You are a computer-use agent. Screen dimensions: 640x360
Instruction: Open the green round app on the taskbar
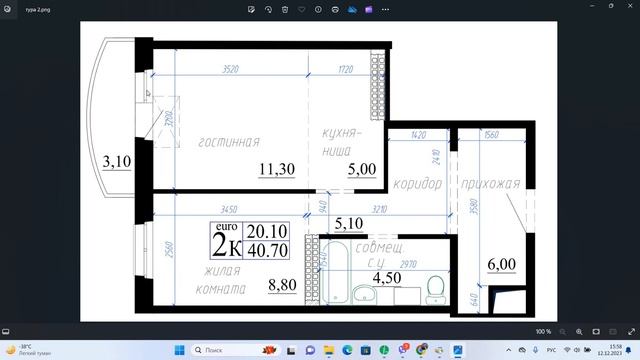[384, 350]
